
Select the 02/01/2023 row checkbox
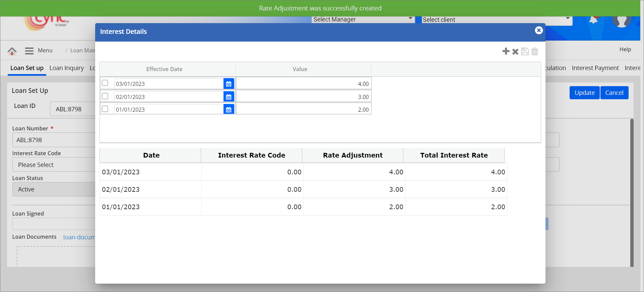pos(105,96)
